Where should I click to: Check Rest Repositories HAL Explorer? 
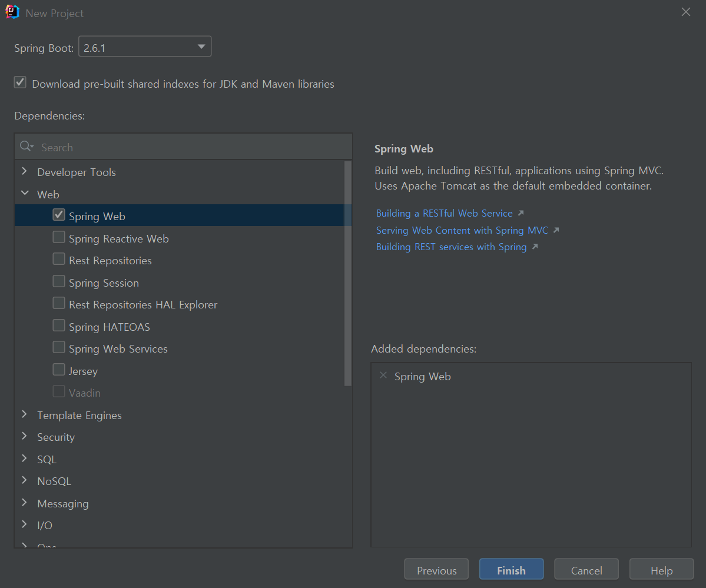click(x=59, y=303)
